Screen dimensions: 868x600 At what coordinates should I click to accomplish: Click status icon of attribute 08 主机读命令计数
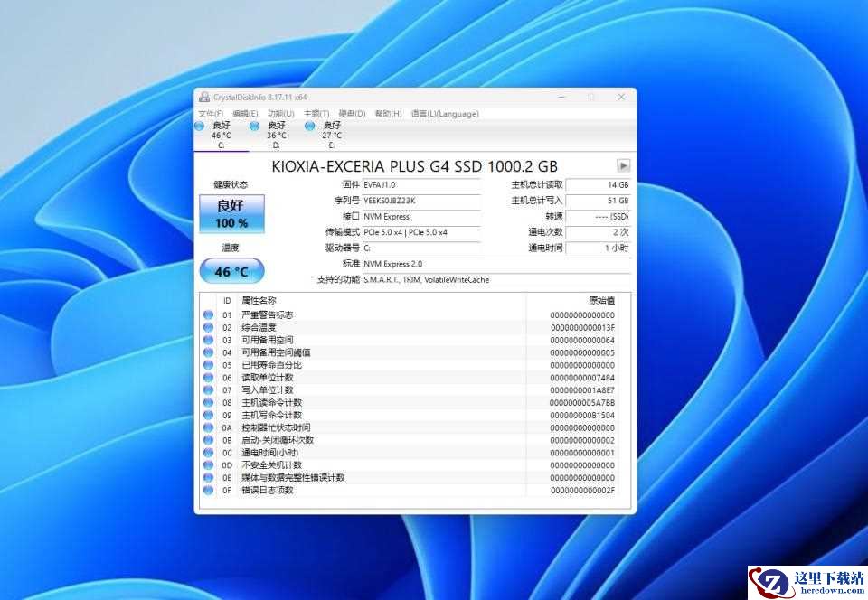click(208, 403)
